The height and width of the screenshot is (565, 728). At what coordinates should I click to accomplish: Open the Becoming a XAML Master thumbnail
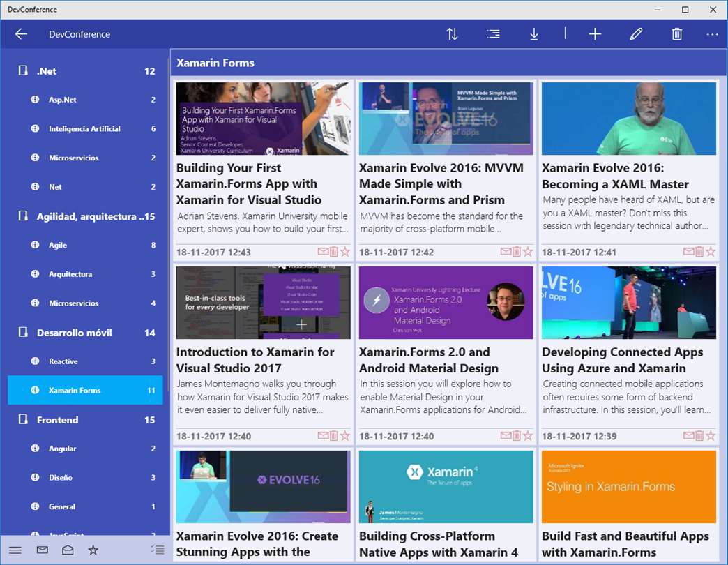(x=629, y=119)
